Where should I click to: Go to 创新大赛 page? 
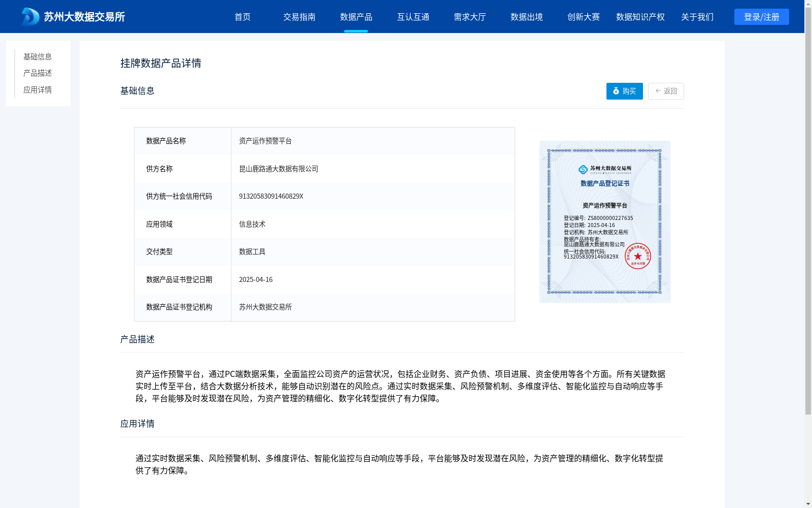point(584,17)
